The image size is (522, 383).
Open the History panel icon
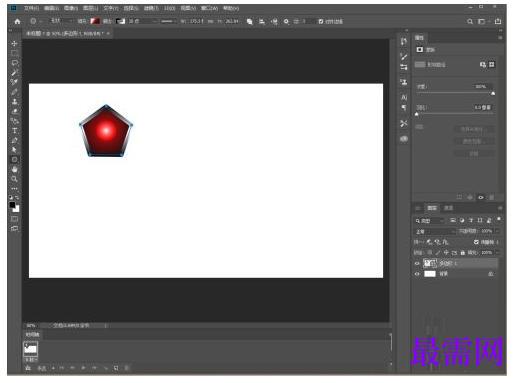[x=404, y=42]
